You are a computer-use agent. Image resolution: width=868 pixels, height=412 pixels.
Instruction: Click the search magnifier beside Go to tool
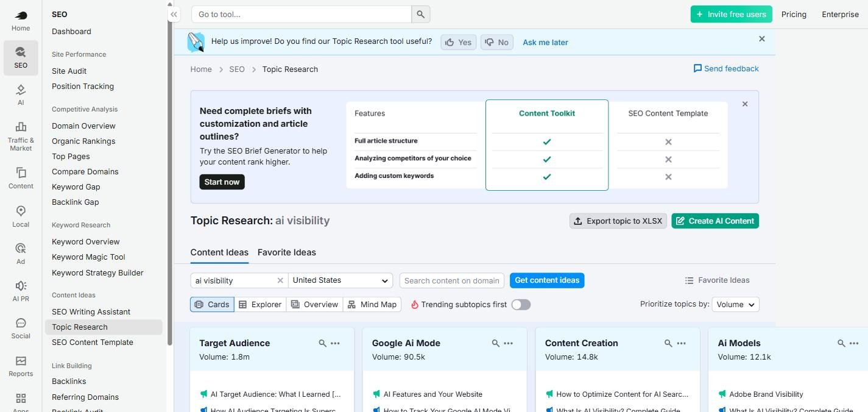coord(421,14)
